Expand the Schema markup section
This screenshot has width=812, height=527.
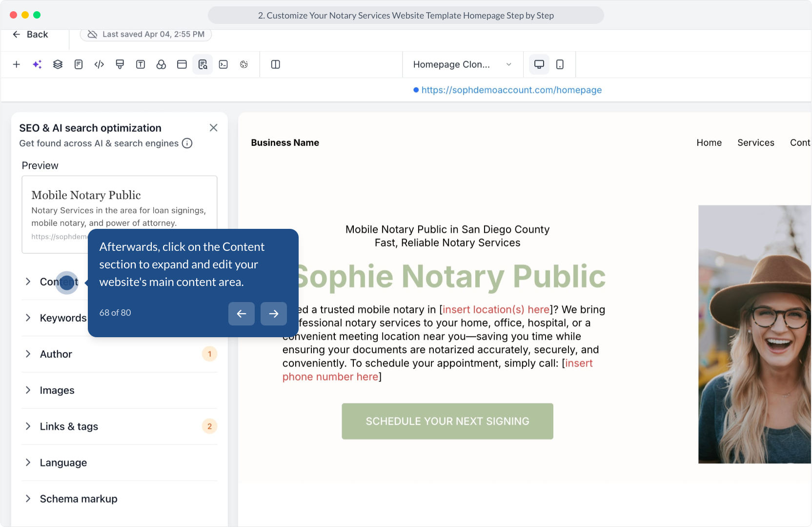(x=120, y=499)
